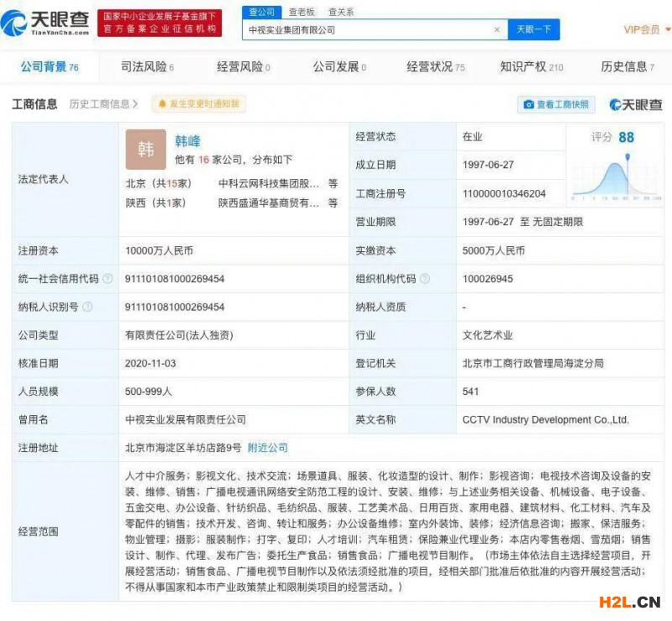
Task: Select the 查关系 search mode
Action: (x=340, y=12)
